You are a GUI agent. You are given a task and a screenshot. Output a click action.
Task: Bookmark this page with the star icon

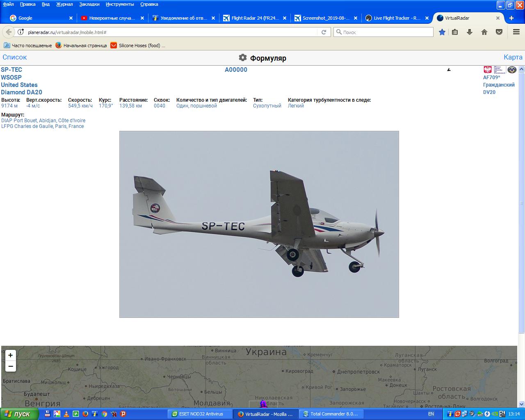tap(442, 32)
